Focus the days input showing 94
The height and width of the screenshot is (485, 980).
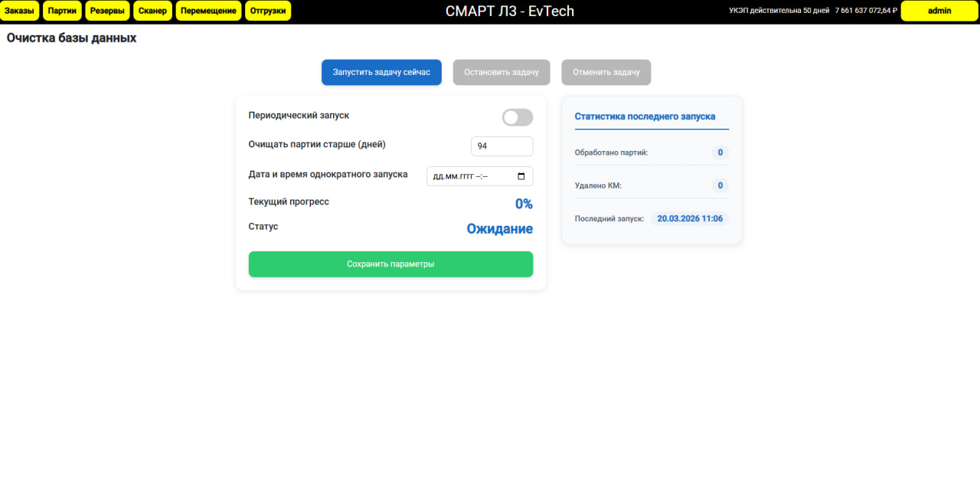click(x=501, y=146)
